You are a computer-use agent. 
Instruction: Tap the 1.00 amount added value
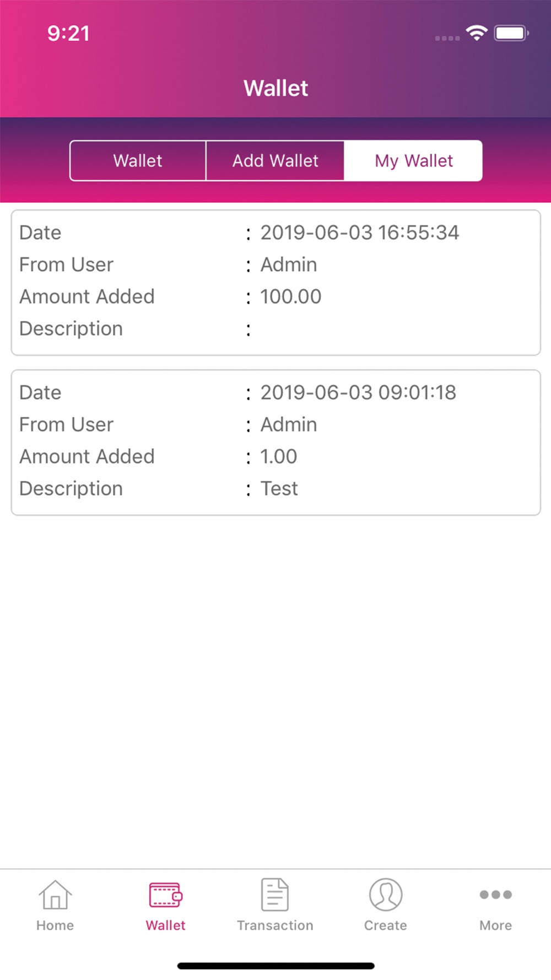(x=278, y=456)
